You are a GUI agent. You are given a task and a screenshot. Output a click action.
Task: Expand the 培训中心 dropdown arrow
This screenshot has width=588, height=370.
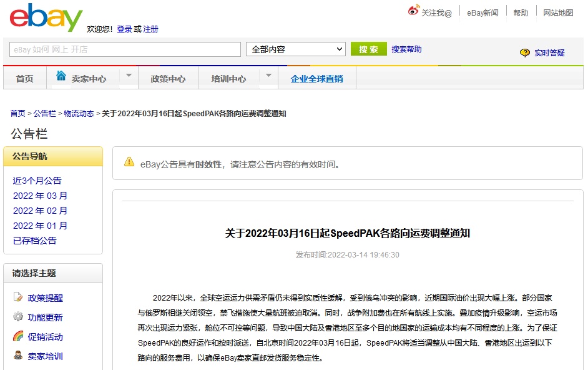(268, 76)
